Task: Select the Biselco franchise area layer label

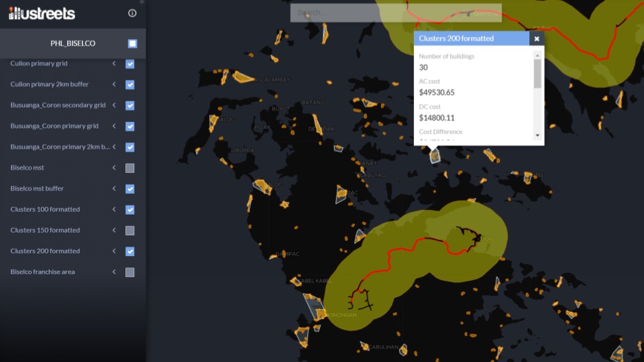Action: 43,272
